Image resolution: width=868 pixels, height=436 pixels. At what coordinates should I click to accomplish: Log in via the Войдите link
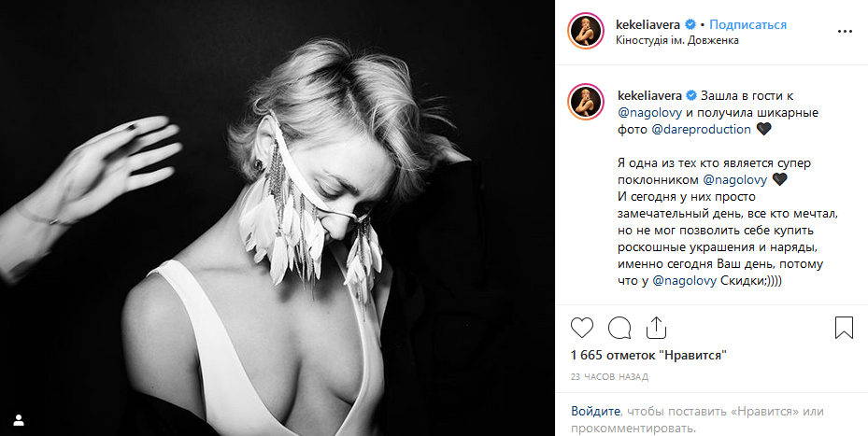coord(595,412)
